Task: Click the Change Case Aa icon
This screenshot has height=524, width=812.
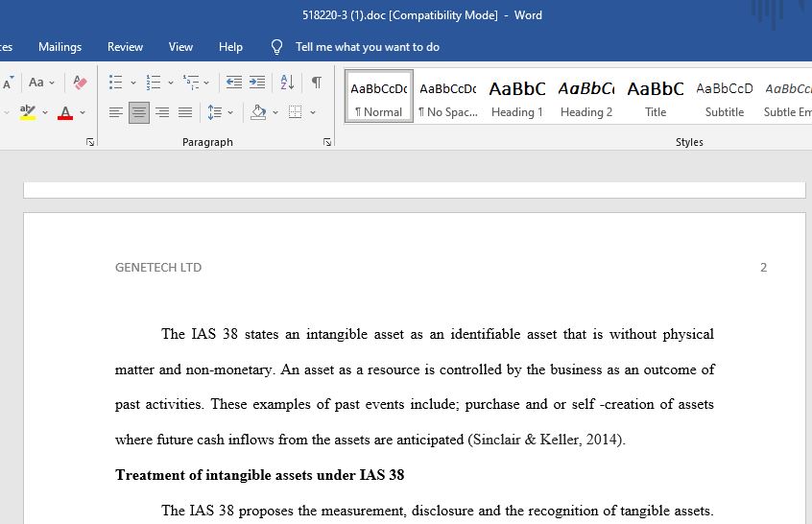Action: pos(36,83)
